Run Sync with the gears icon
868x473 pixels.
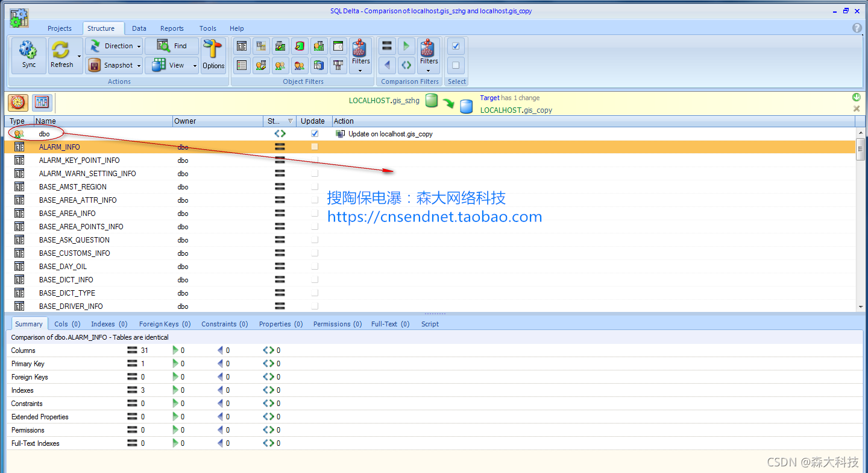click(x=29, y=56)
